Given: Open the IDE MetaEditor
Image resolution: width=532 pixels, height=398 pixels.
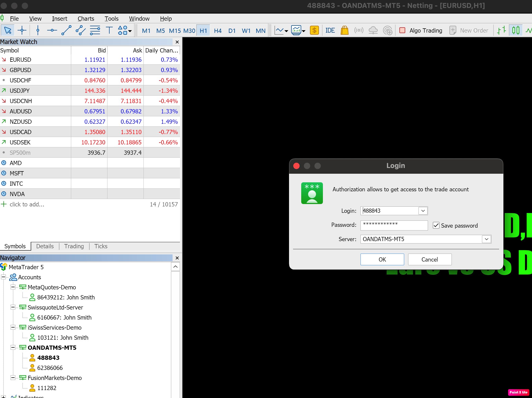Looking at the screenshot, I should tap(330, 30).
